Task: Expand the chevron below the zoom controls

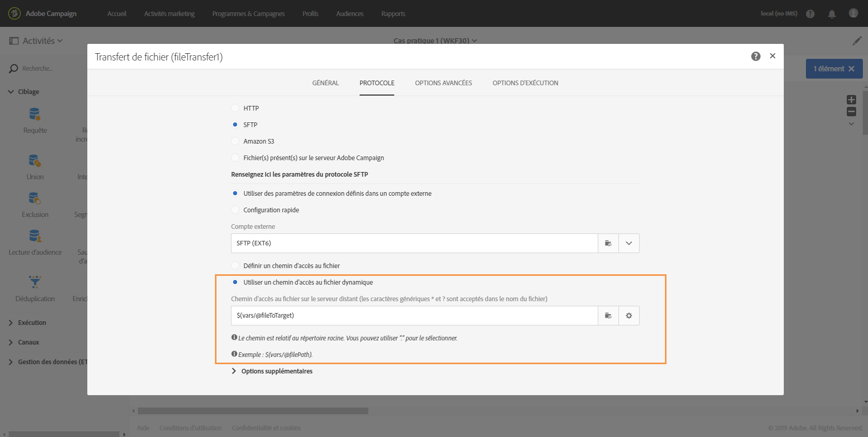Action: 851,124
